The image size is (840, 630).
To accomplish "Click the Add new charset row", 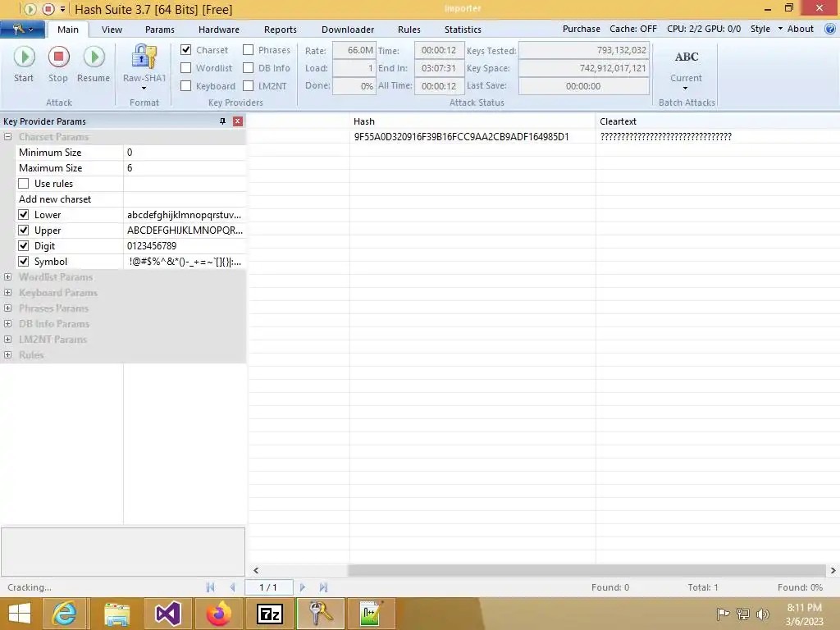I will point(130,199).
